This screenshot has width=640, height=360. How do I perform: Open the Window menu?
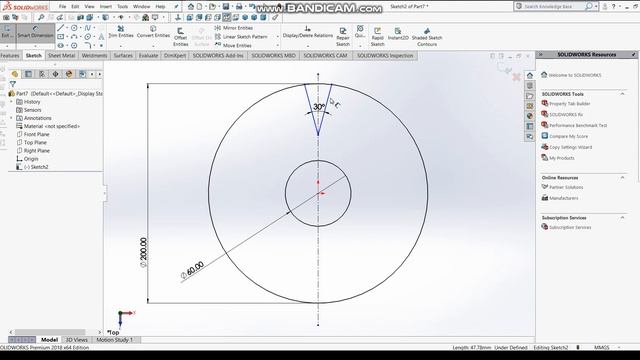click(142, 7)
